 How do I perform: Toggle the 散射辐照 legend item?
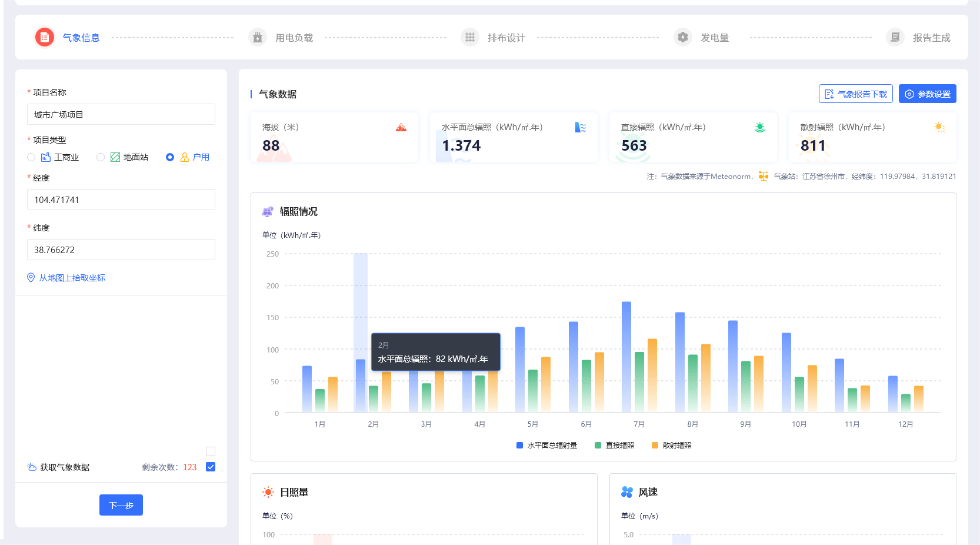pyautogui.click(x=671, y=445)
